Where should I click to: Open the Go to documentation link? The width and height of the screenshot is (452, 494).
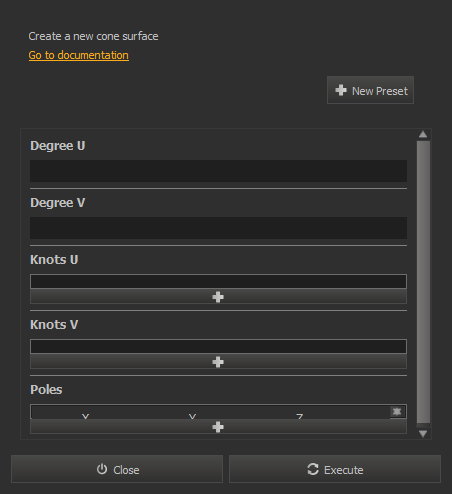(79, 55)
